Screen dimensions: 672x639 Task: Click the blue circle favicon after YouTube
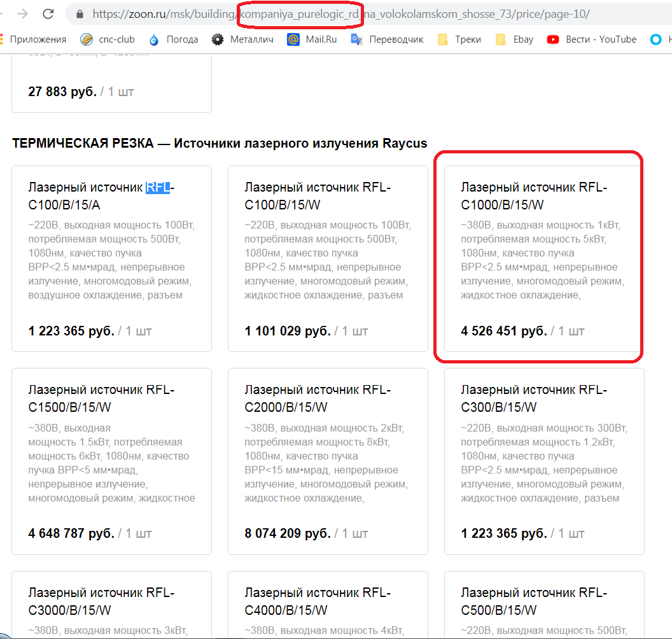coord(655,39)
